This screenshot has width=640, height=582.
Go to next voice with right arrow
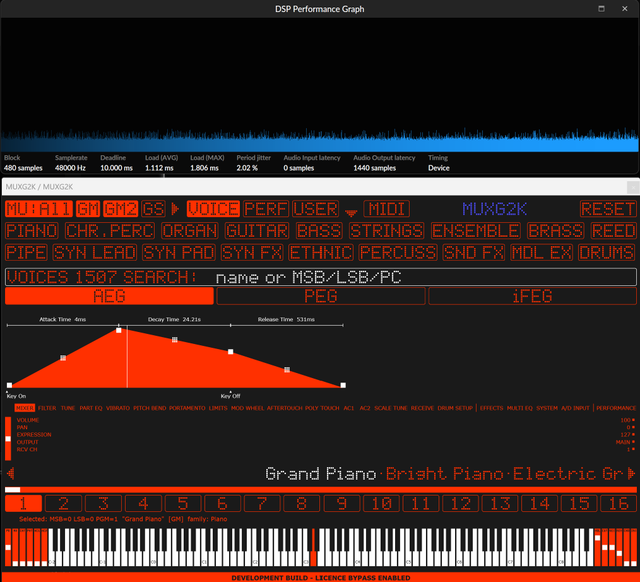[631, 473]
